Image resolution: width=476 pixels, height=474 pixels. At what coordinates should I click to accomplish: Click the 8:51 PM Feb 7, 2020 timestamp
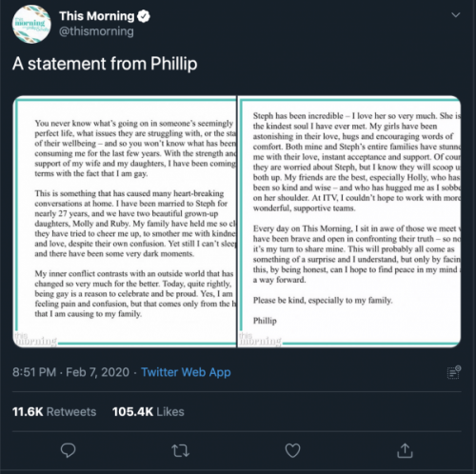(x=70, y=372)
